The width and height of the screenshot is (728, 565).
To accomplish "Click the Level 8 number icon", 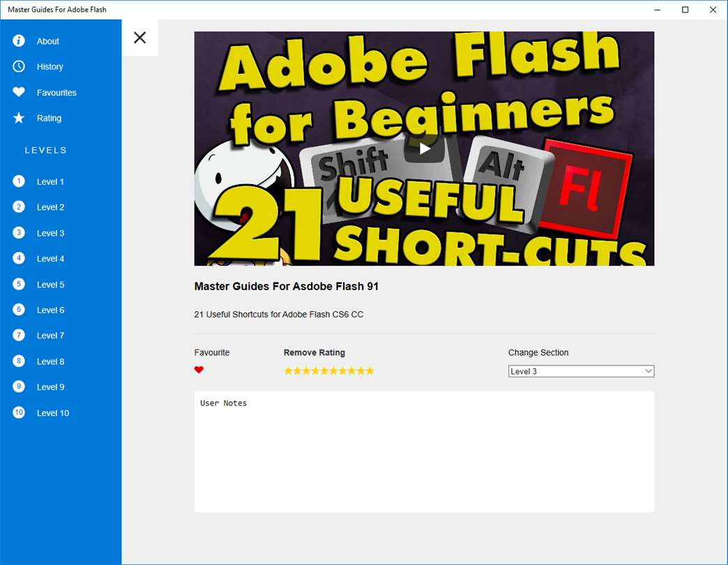I will click(19, 361).
